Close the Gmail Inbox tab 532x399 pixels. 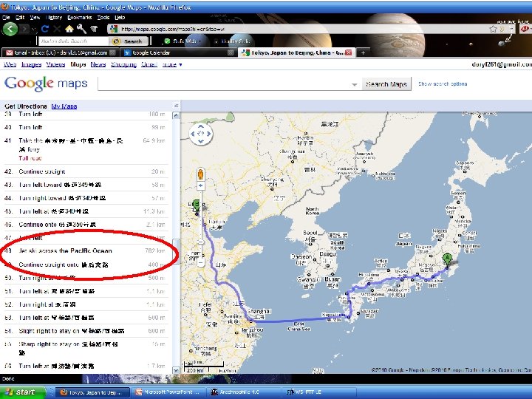(112, 52)
